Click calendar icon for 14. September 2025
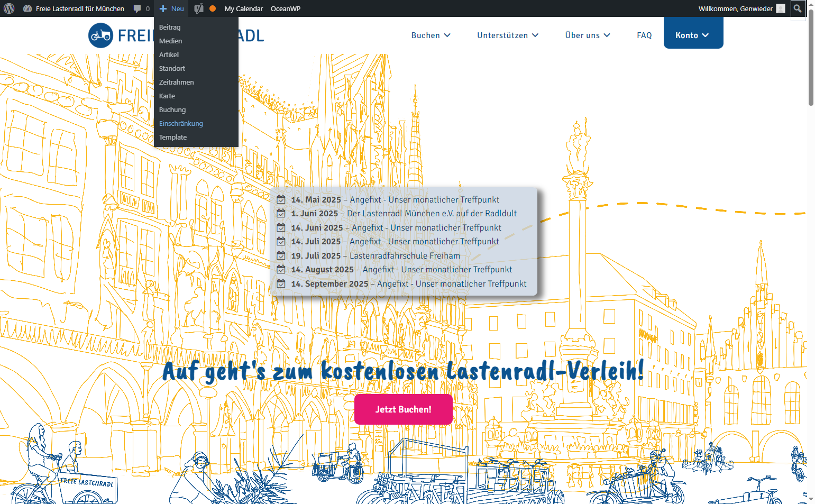 click(281, 283)
